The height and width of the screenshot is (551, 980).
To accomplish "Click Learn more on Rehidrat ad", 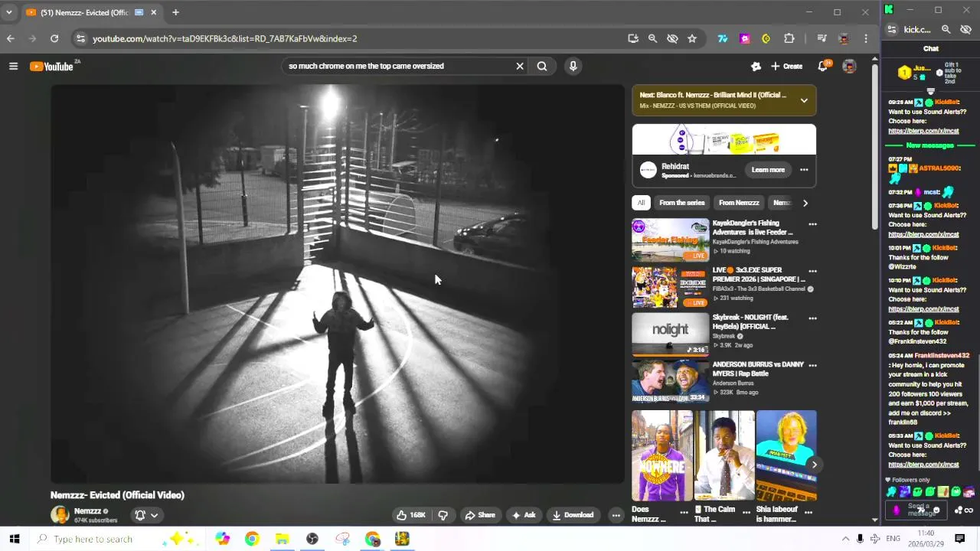I will [768, 170].
